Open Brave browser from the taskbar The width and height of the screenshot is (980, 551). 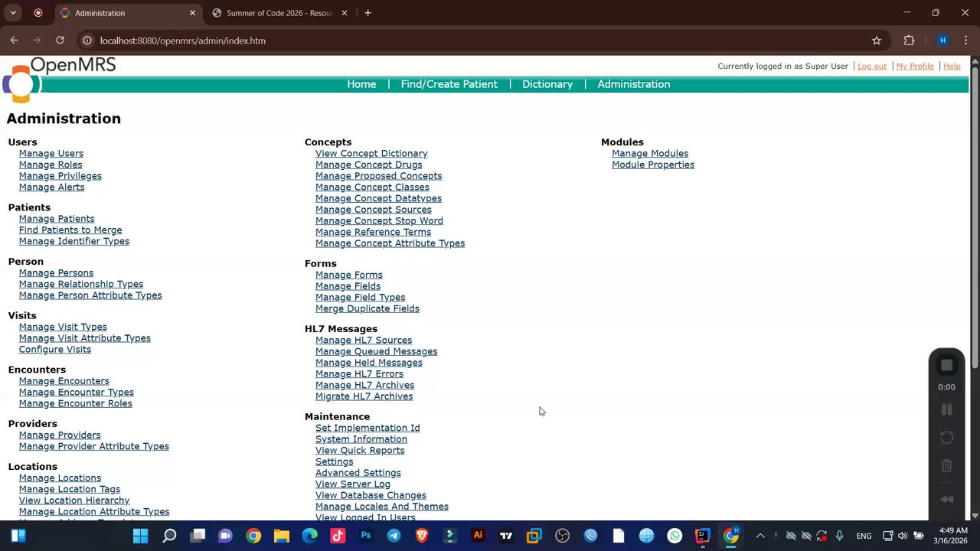(422, 536)
